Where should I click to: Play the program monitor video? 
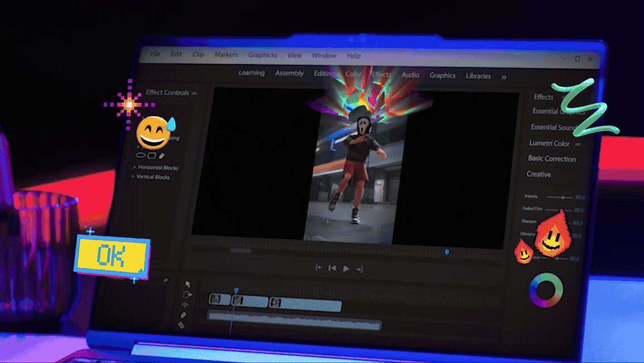[346, 269]
